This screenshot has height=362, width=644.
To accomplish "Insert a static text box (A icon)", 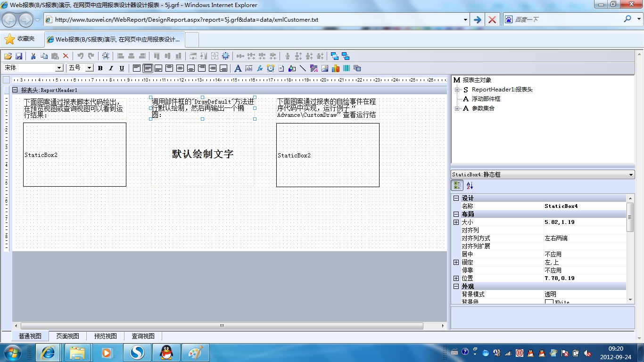I will tap(238, 68).
